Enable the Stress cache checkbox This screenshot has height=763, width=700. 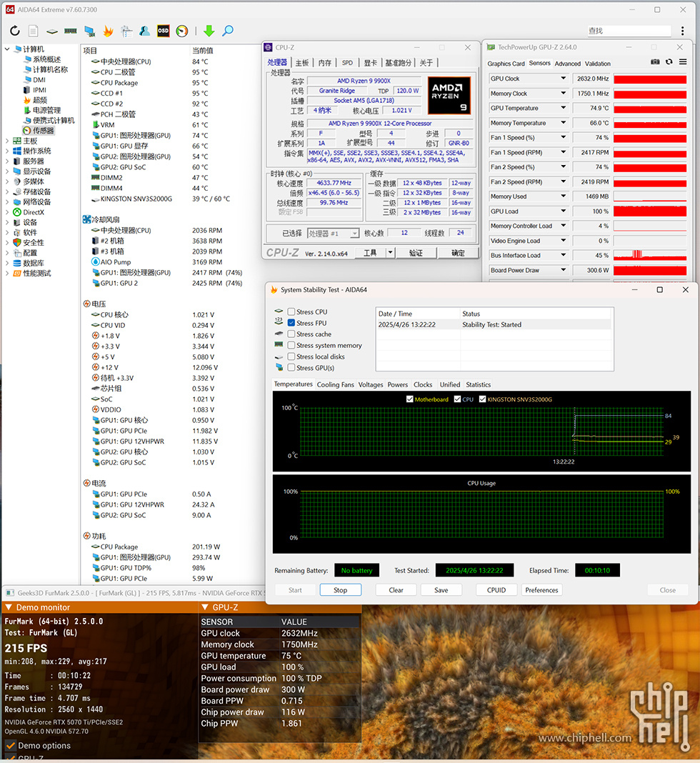(291, 334)
